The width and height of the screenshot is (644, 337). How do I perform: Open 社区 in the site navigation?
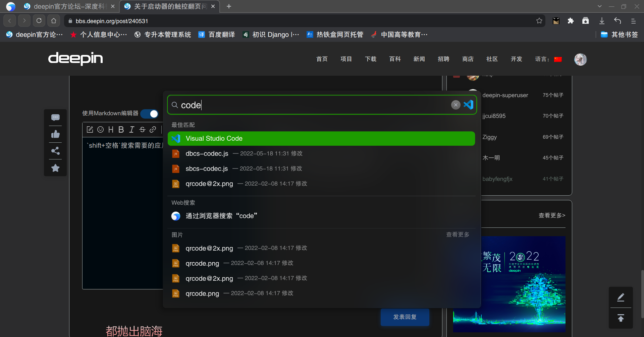click(x=492, y=59)
